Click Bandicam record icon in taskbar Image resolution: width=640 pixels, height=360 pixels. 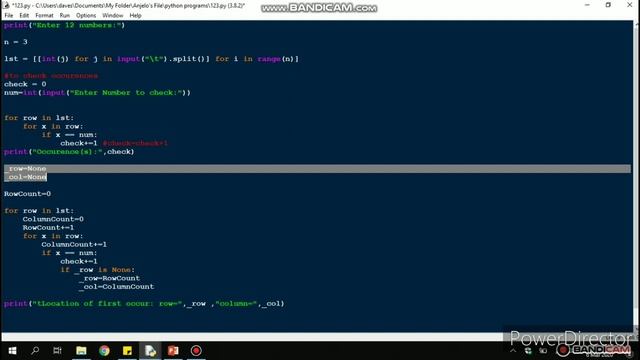tap(196, 351)
